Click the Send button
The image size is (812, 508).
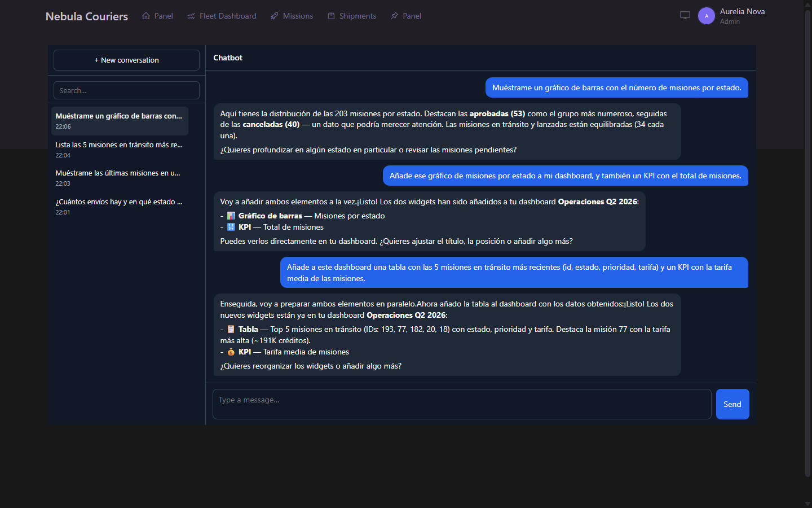(x=732, y=404)
